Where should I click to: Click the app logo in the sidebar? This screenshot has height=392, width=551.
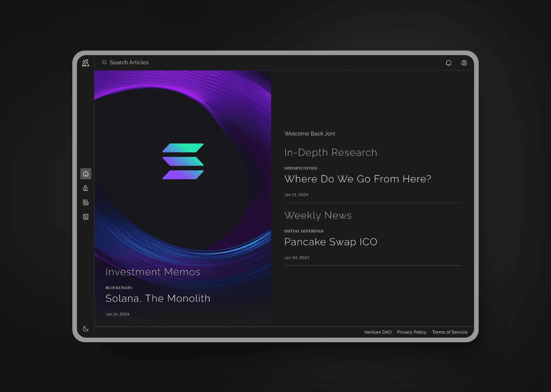point(86,63)
